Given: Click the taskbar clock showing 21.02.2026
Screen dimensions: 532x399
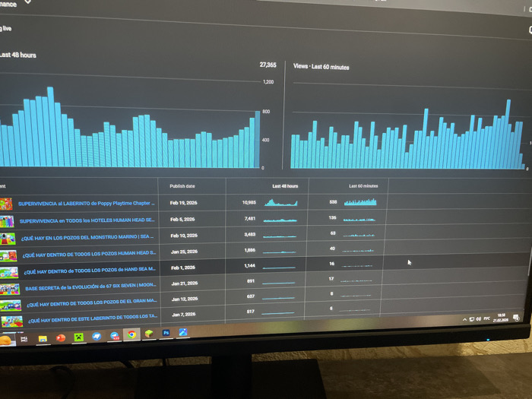Looking at the screenshot, I should coord(500,318).
